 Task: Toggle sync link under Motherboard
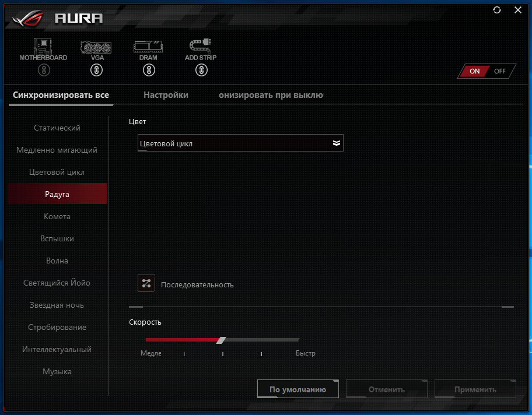44,71
